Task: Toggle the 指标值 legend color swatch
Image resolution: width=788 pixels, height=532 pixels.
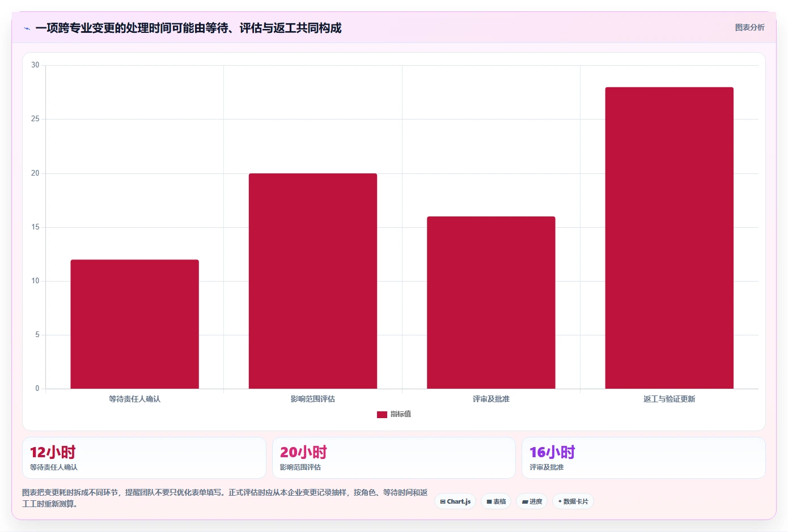Action: click(382, 415)
